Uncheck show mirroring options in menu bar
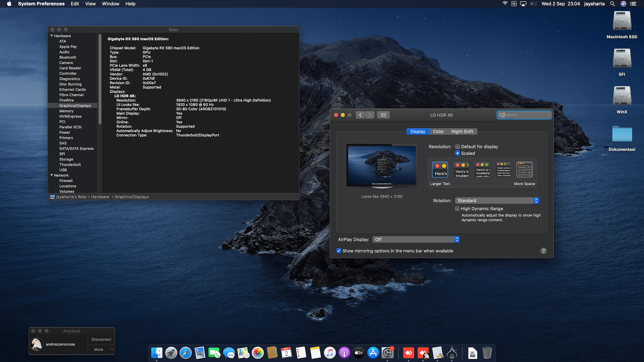The height and width of the screenshot is (362, 644). point(339,251)
